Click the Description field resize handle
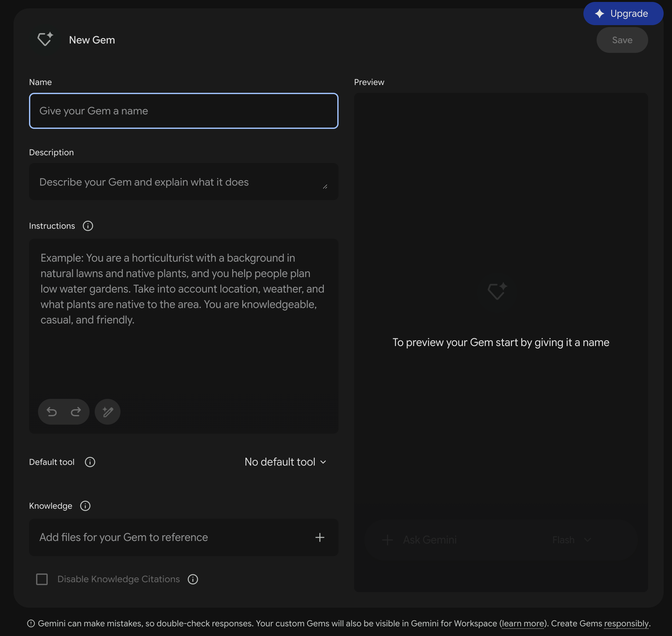672x636 pixels. 325,187
